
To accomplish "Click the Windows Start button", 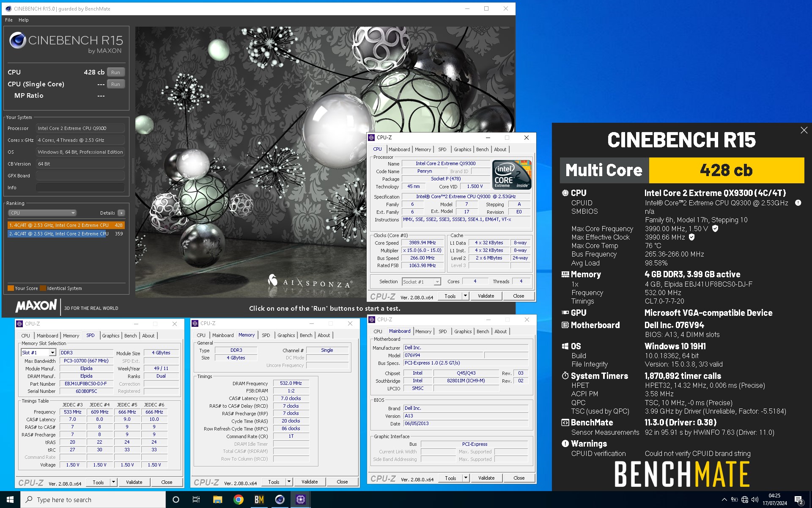I will 10,500.
